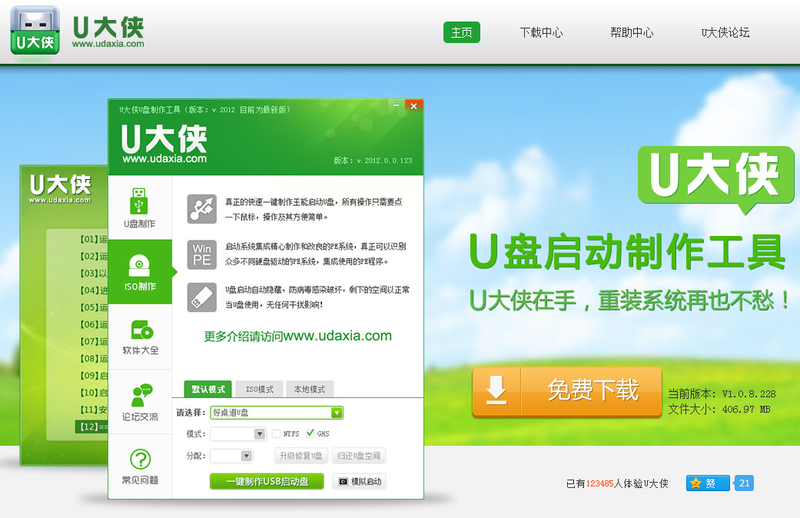Viewport: 800px width, 518px height.
Task: Click the 当前版本 V1.0.8.228 text
Action: click(722, 393)
